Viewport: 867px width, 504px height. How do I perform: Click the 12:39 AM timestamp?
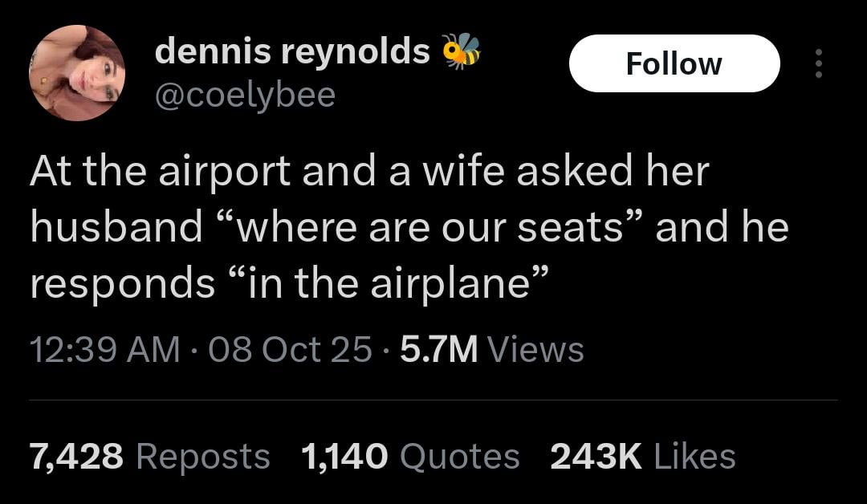pyautogui.click(x=104, y=349)
